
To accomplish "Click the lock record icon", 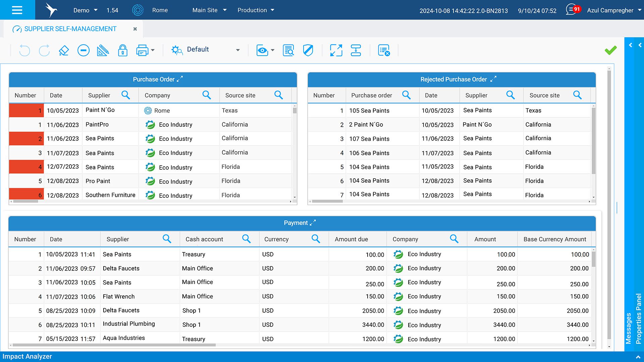I will (123, 51).
